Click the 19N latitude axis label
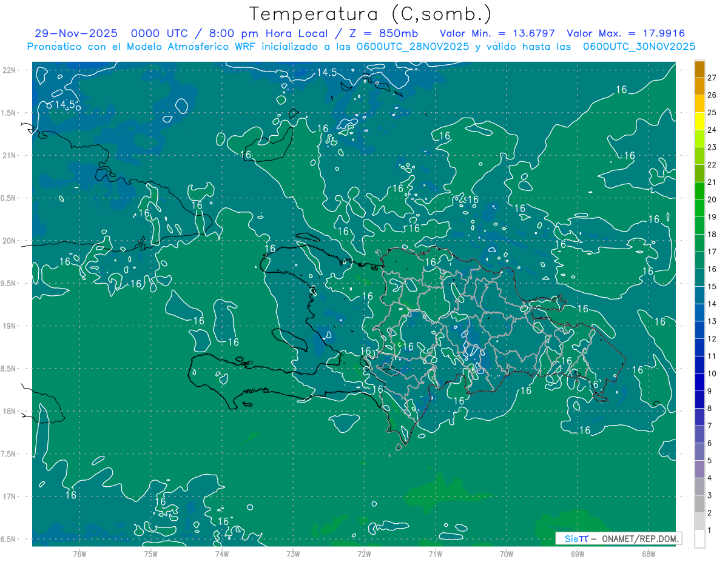This screenshot has height=562, width=728. 10,326
